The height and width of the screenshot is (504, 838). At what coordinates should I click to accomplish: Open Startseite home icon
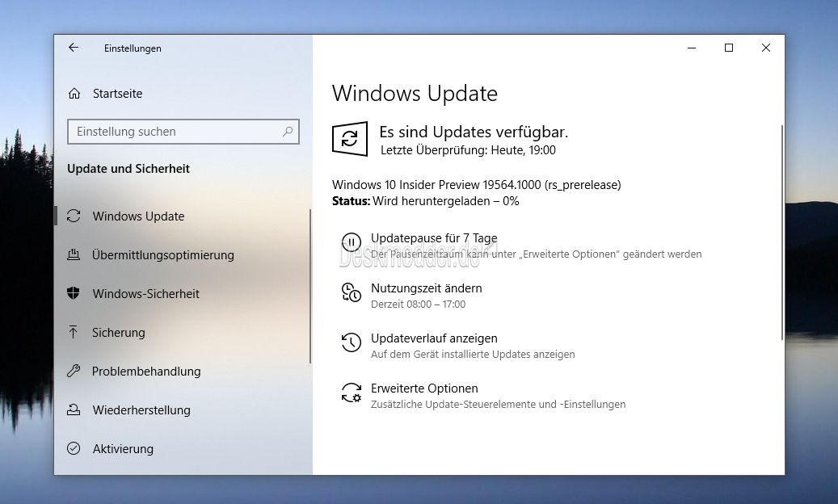(x=74, y=94)
